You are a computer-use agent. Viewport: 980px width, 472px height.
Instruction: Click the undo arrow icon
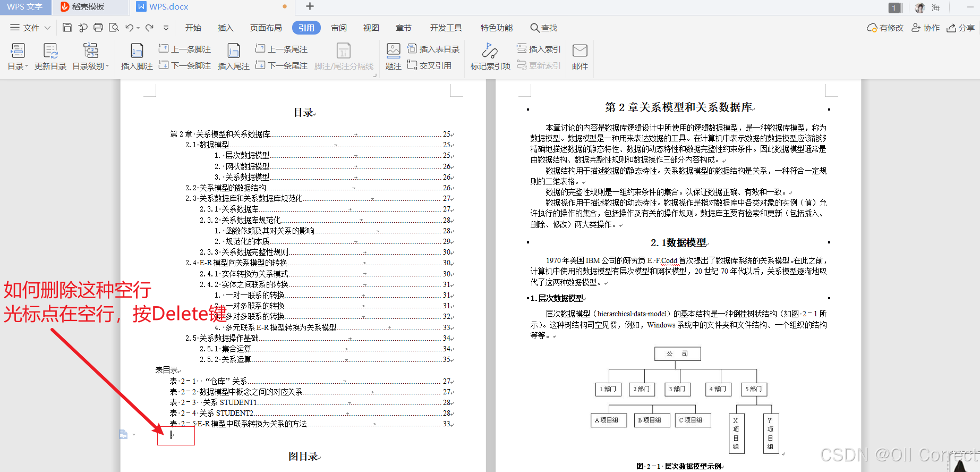pyautogui.click(x=130, y=28)
